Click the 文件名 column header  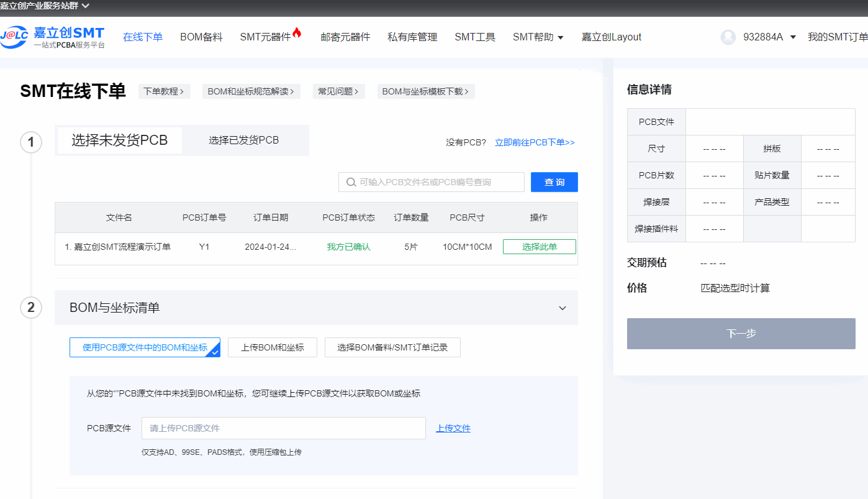[119, 217]
